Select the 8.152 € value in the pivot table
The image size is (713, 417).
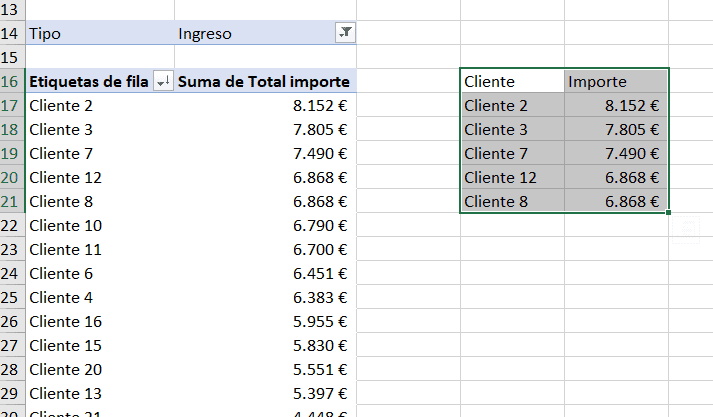266,106
